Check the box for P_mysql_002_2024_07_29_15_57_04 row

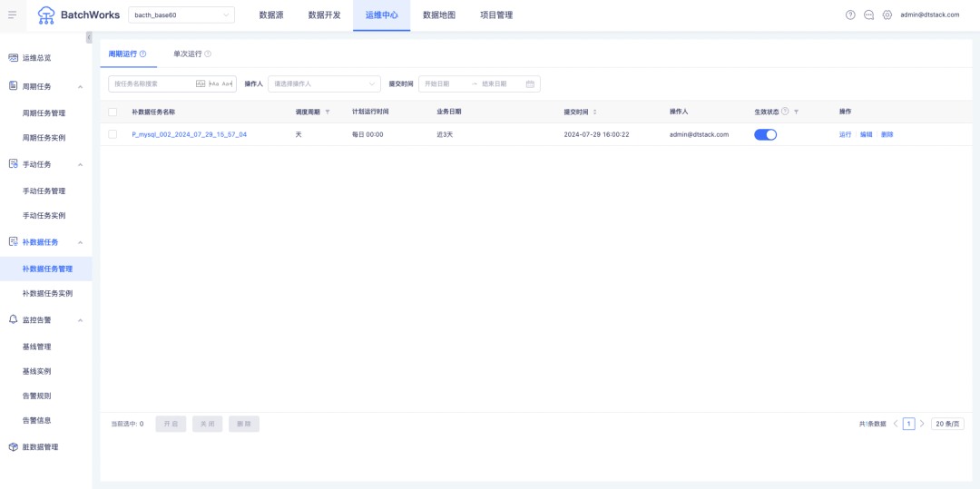click(x=113, y=134)
